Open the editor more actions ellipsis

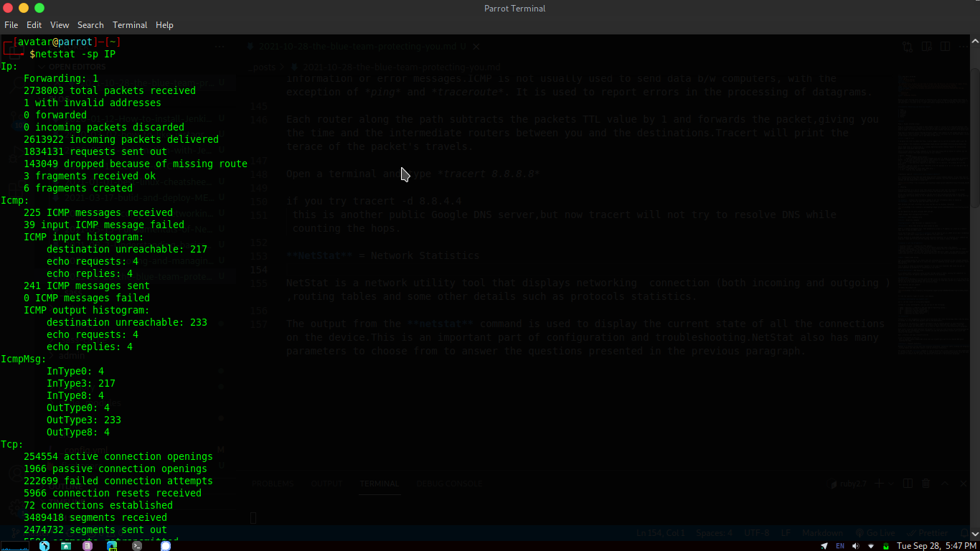point(964,47)
